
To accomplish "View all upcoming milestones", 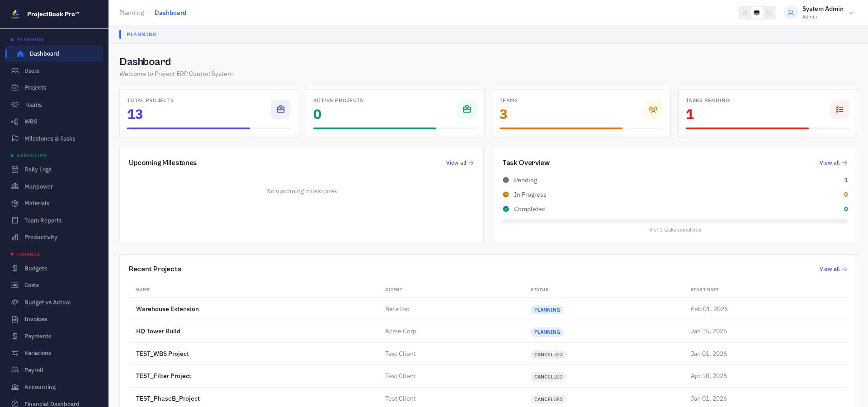I will click(x=460, y=163).
